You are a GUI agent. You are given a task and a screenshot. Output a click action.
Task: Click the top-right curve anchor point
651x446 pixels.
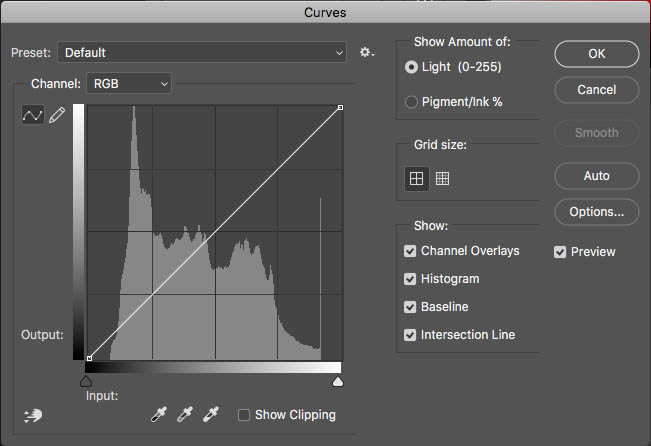click(340, 108)
